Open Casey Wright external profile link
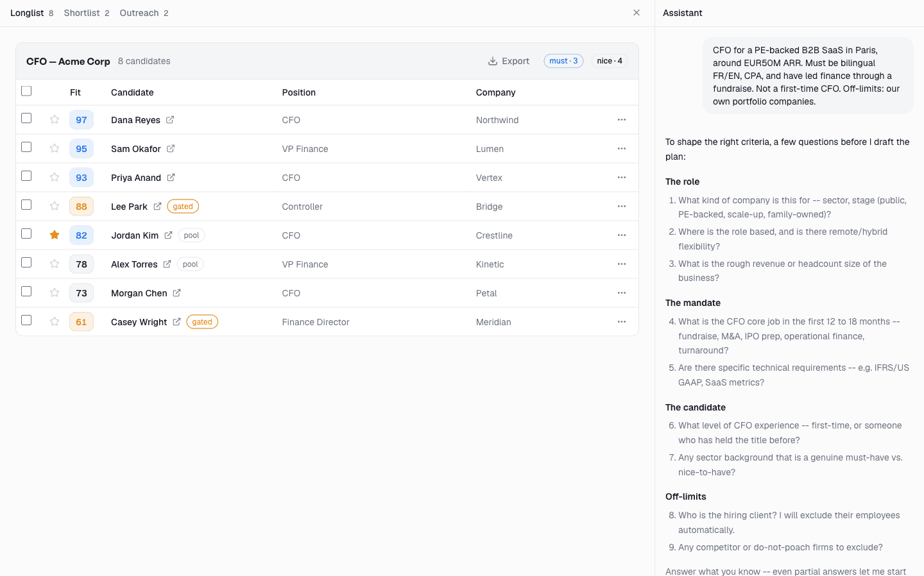924x576 pixels. tap(176, 321)
